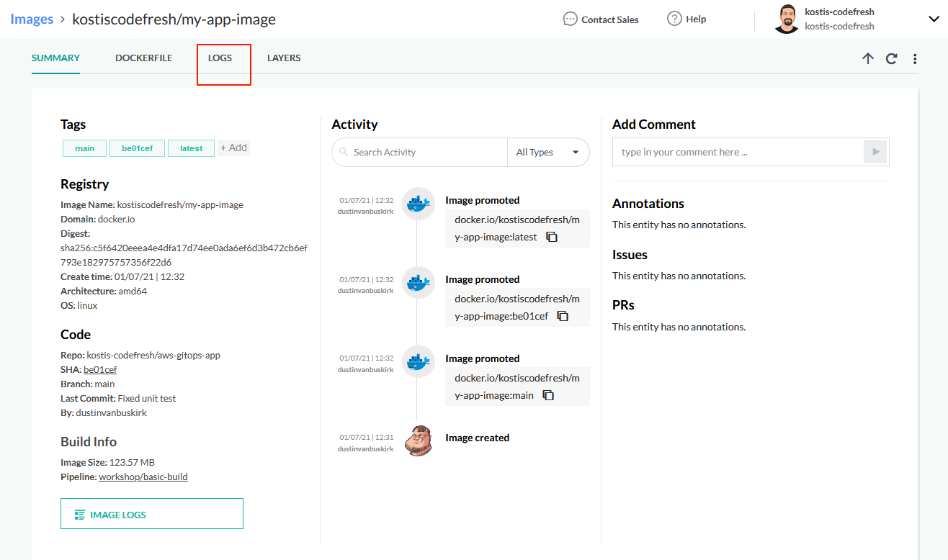948x560 pixels.
Task: Click the + Add tag button
Action: (233, 148)
